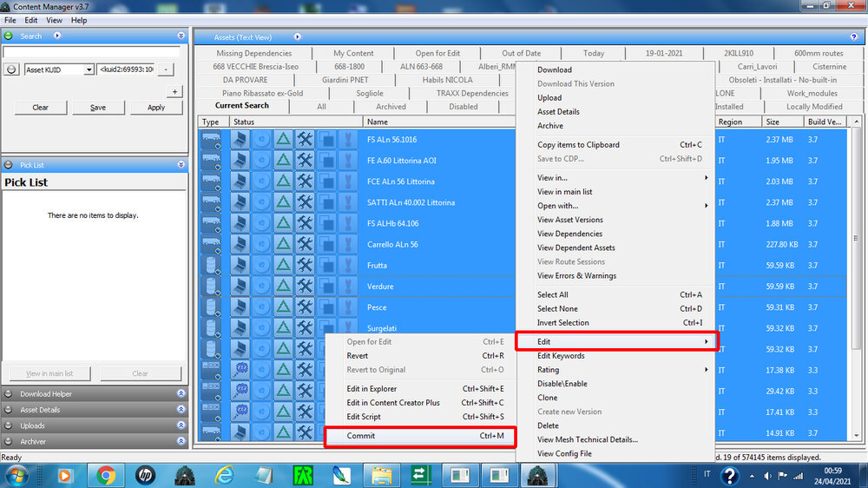Open the Edit menu in menu bar

31,21
